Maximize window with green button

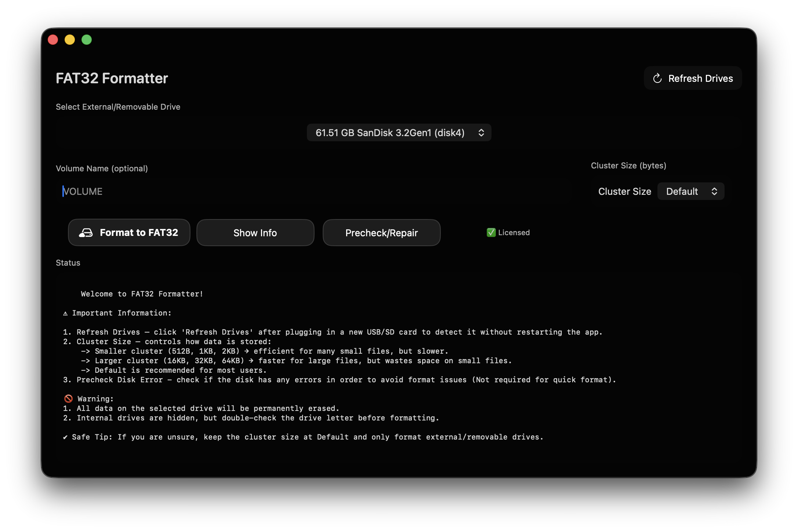point(87,40)
